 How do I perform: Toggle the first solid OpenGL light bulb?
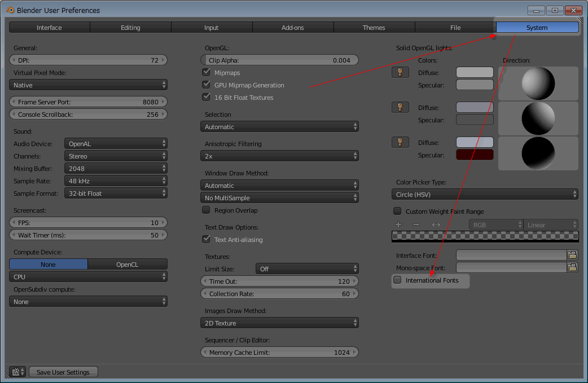400,72
